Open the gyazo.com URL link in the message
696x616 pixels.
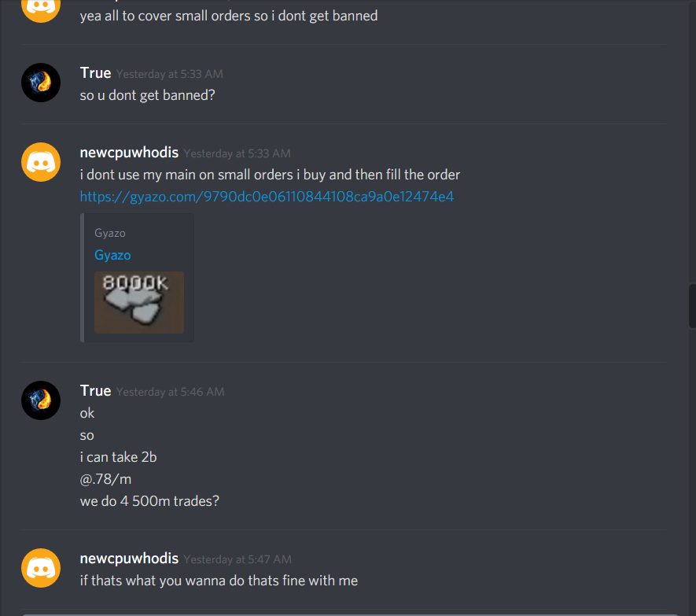click(x=267, y=197)
